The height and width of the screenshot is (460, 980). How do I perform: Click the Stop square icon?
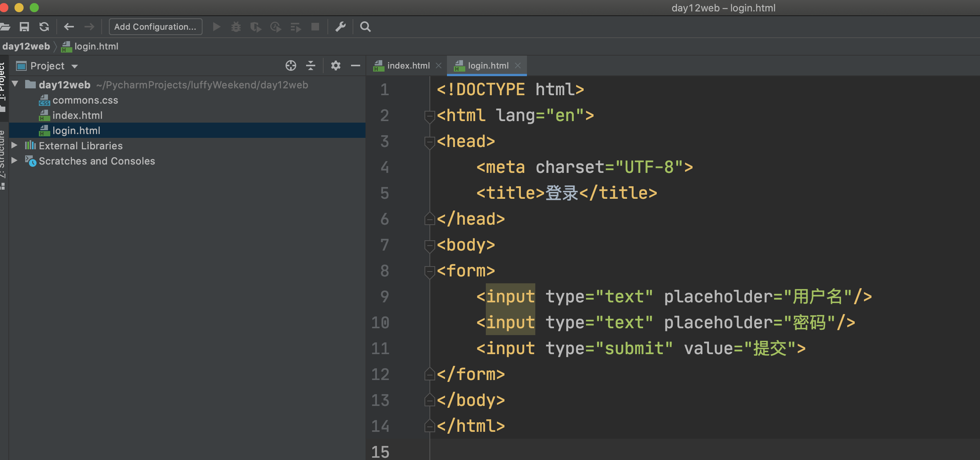coord(315,27)
